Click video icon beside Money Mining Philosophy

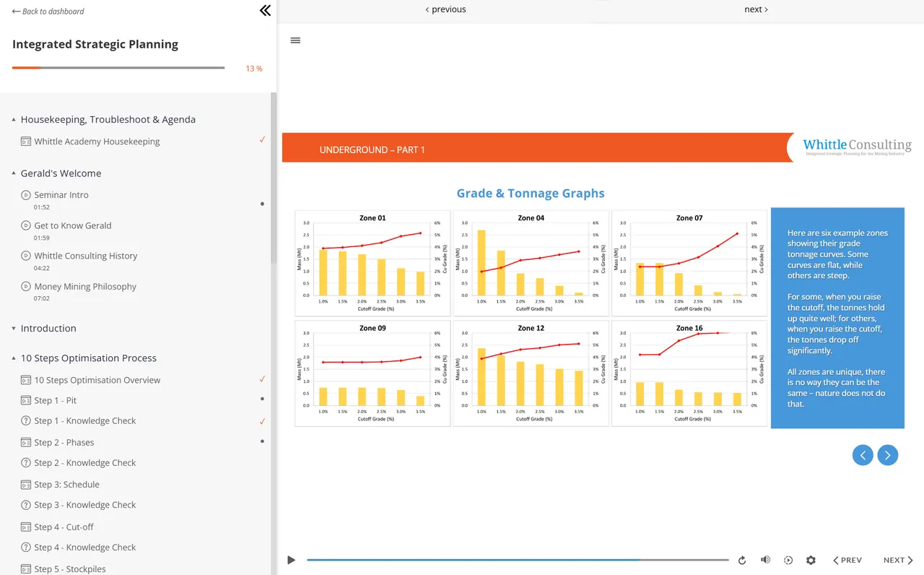[x=26, y=286]
